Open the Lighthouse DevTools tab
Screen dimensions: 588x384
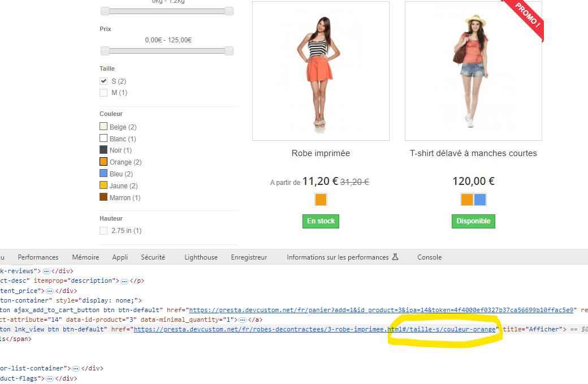[x=201, y=257]
